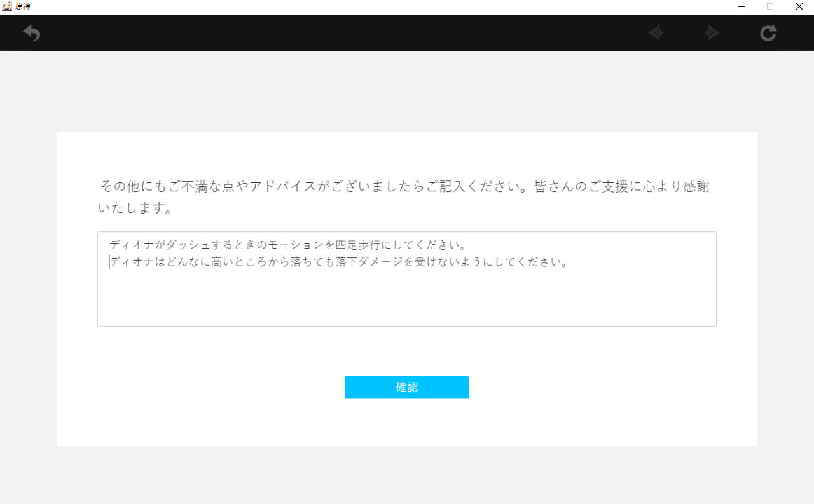Image resolution: width=814 pixels, height=504 pixels.
Task: Click the gray page background below the form card
Action: click(407, 475)
